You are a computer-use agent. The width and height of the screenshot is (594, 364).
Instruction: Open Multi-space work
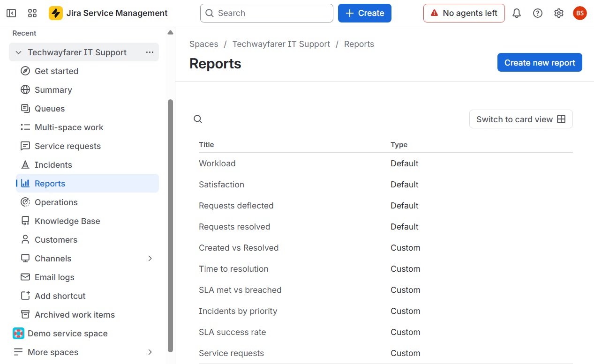[87, 127]
